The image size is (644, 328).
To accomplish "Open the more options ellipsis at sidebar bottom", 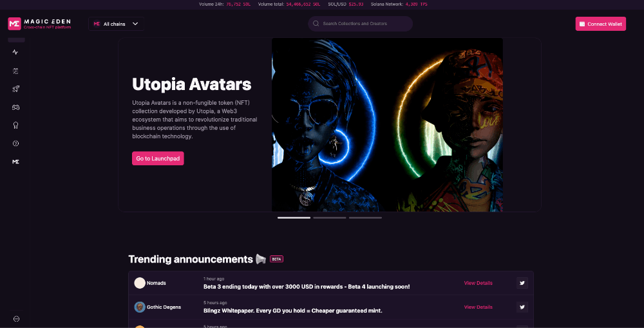I will [17, 318].
